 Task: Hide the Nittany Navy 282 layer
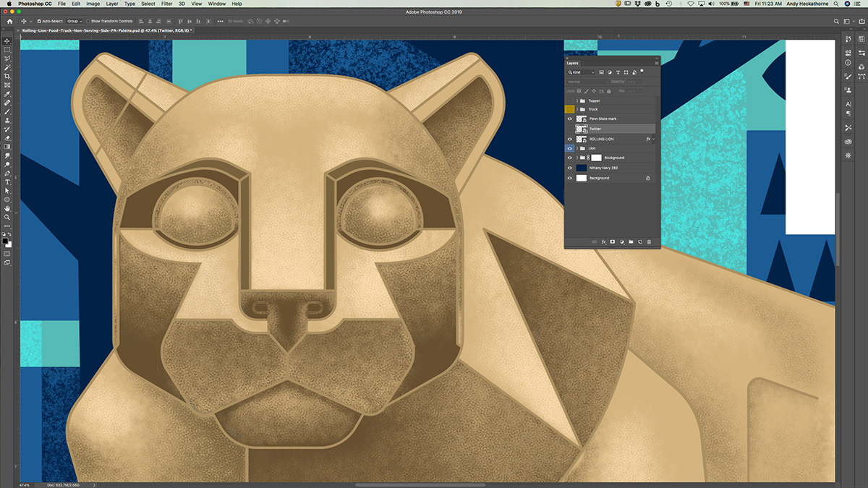coord(569,168)
